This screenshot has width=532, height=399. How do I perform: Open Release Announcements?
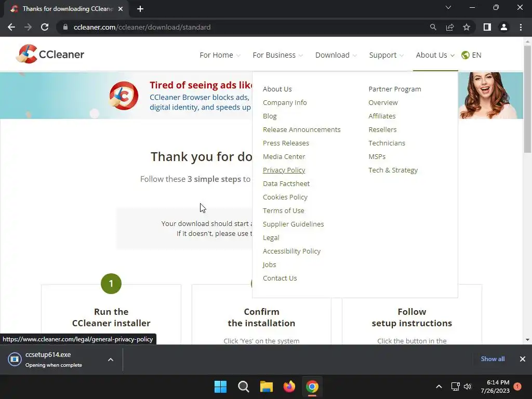(302, 129)
